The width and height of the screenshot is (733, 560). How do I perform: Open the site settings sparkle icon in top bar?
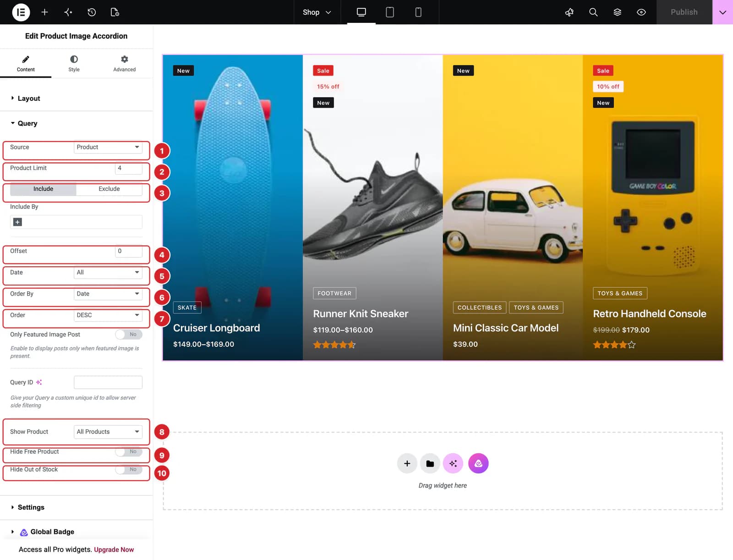coord(68,12)
